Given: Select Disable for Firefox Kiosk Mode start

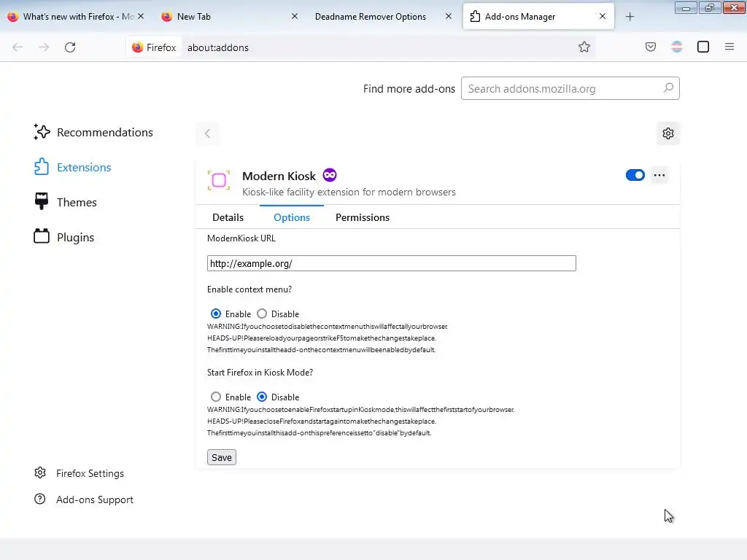Looking at the screenshot, I should click(x=262, y=397).
